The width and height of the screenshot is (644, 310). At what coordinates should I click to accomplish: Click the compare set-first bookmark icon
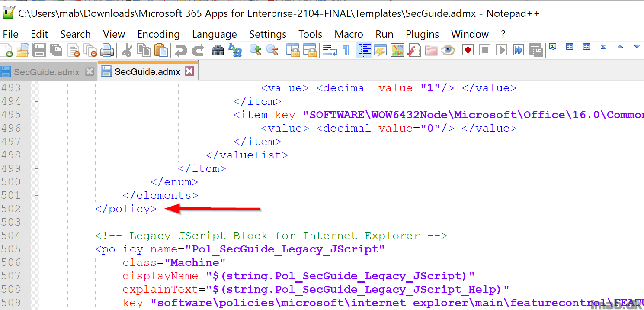click(x=553, y=47)
